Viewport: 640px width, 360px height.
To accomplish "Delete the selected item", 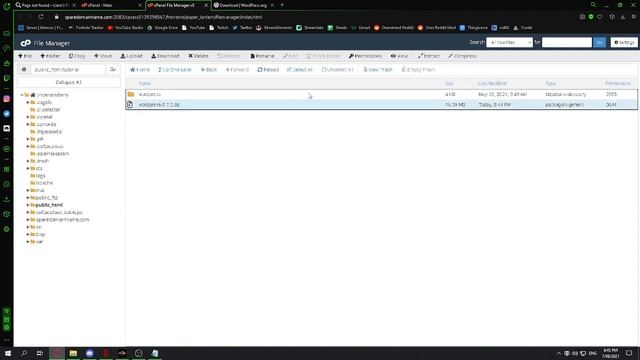I will point(198,56).
